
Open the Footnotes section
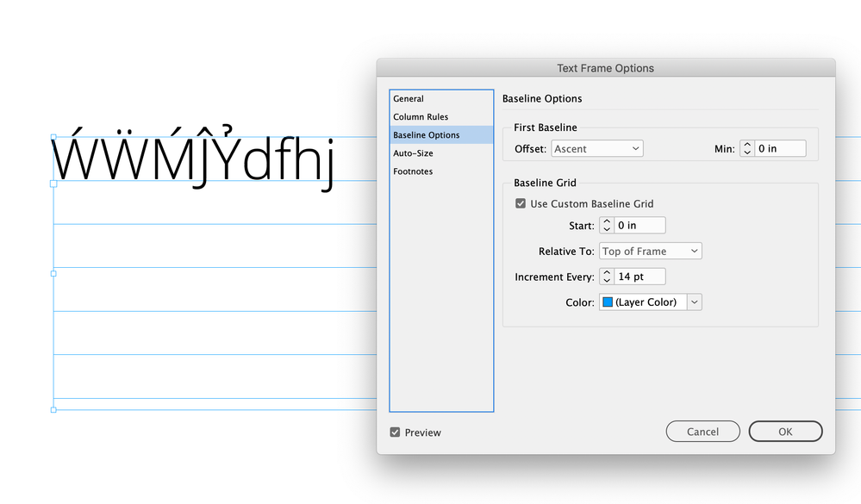coord(441,171)
